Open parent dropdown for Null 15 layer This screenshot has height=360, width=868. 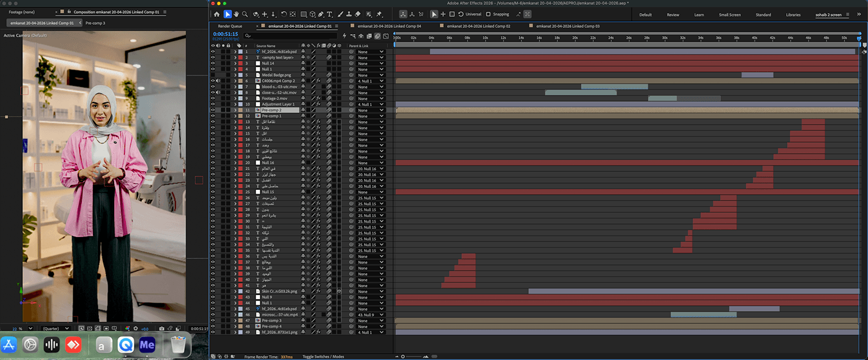click(371, 192)
